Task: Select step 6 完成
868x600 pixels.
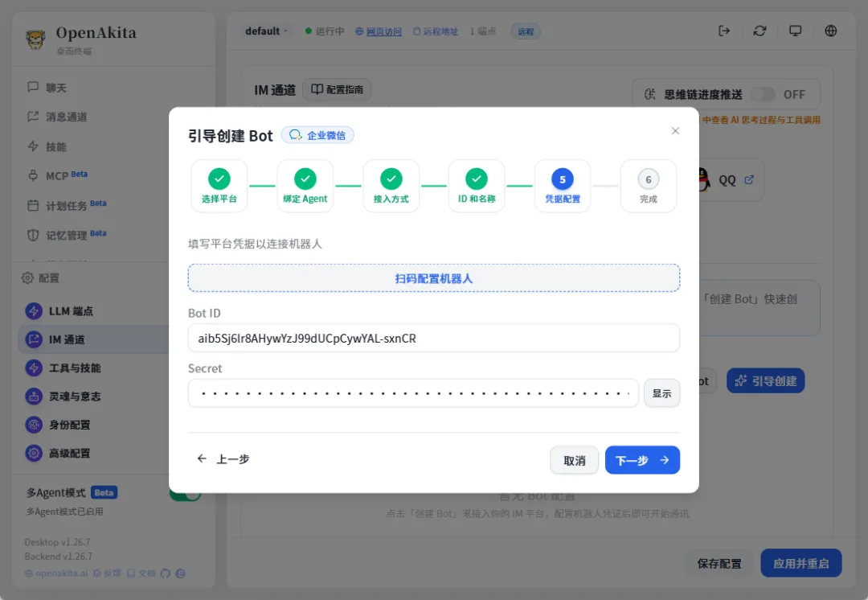Action: click(649, 186)
